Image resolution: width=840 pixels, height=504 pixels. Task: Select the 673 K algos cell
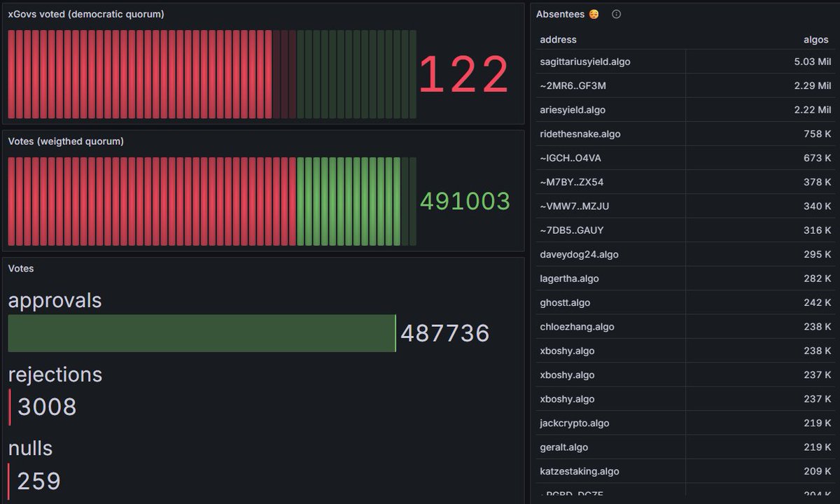point(761,158)
